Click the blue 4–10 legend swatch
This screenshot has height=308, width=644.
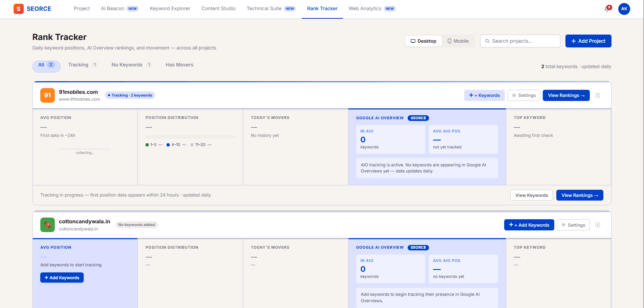click(x=168, y=145)
